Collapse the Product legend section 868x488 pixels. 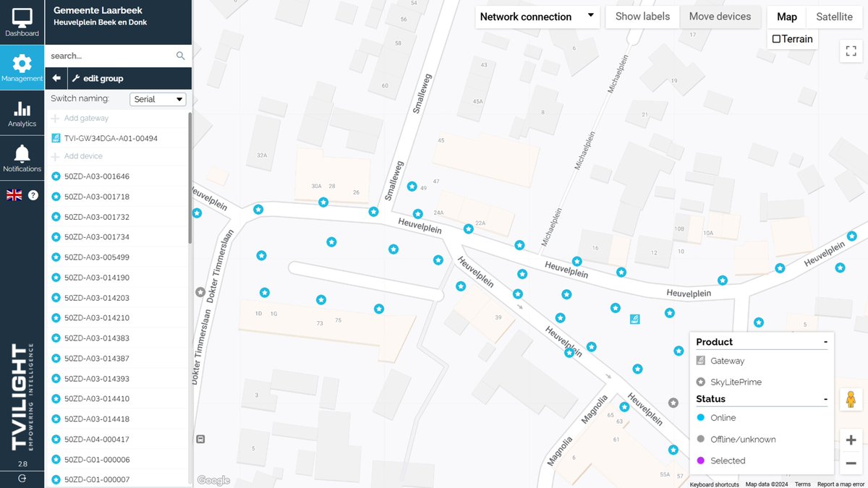pos(825,342)
